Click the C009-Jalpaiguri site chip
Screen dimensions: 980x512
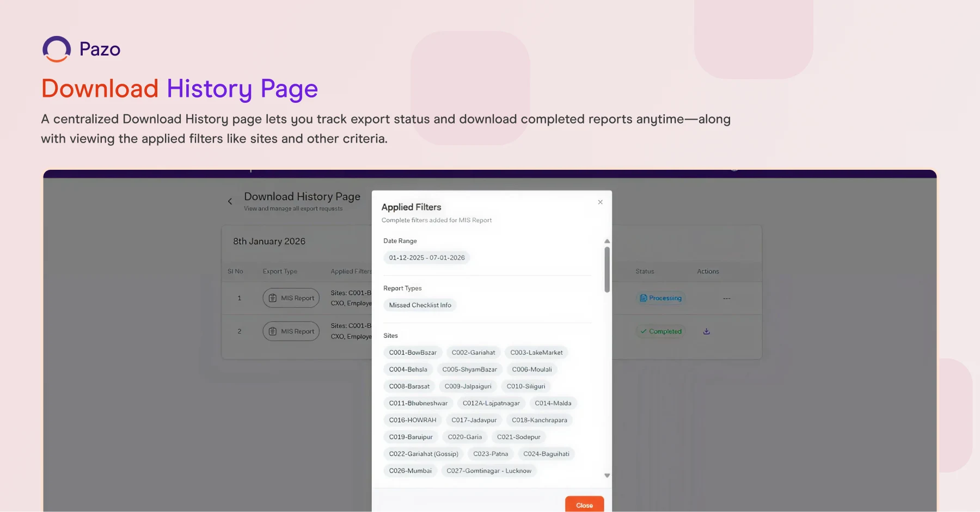pyautogui.click(x=468, y=386)
